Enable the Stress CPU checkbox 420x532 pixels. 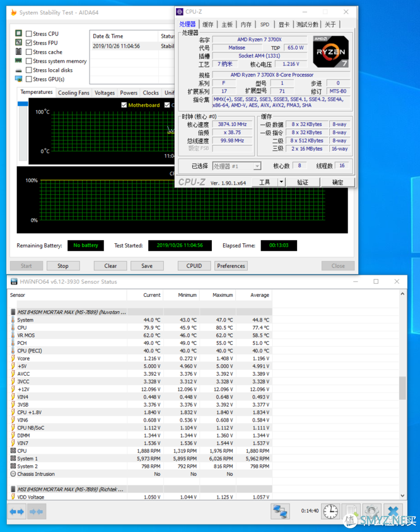(29, 33)
